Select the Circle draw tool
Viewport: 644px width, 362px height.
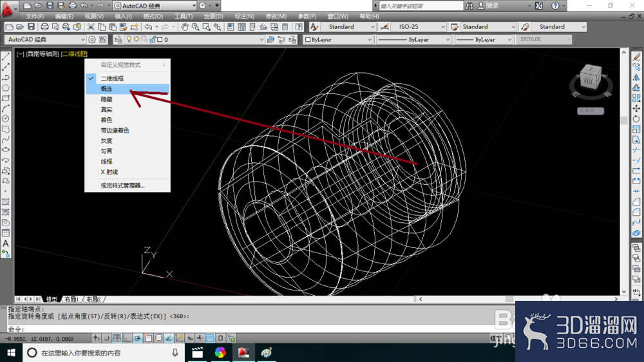[x=6, y=119]
